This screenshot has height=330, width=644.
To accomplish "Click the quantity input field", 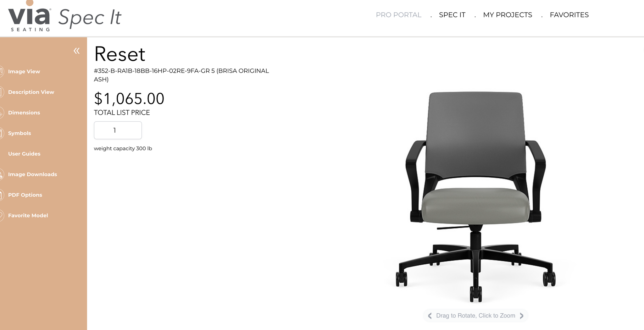I will coord(118,130).
